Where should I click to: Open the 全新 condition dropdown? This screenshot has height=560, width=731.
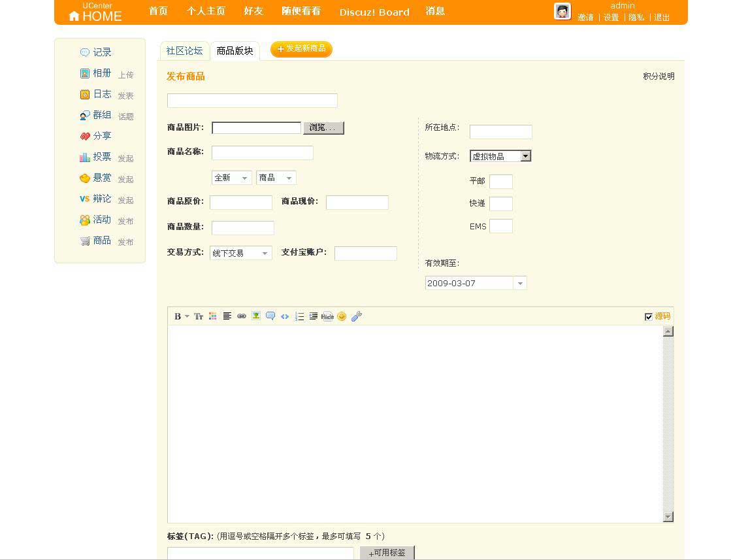pyautogui.click(x=232, y=178)
